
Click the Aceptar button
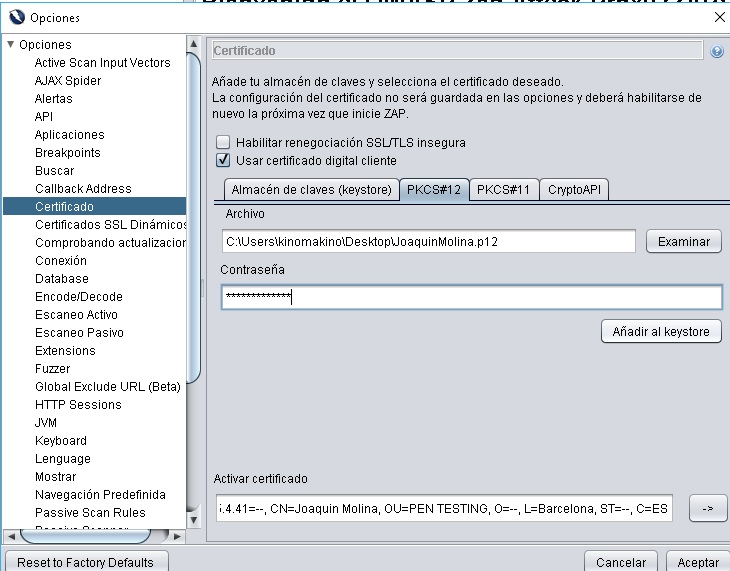point(697,561)
